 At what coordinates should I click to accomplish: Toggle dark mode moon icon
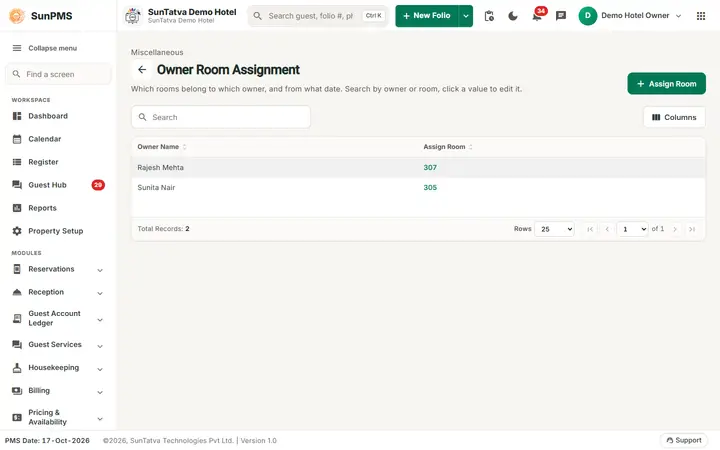point(513,16)
